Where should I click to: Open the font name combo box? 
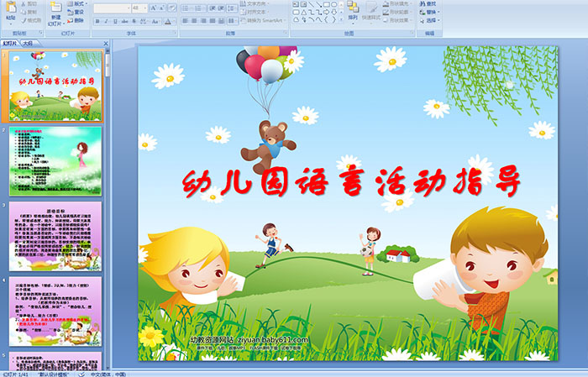pos(112,8)
